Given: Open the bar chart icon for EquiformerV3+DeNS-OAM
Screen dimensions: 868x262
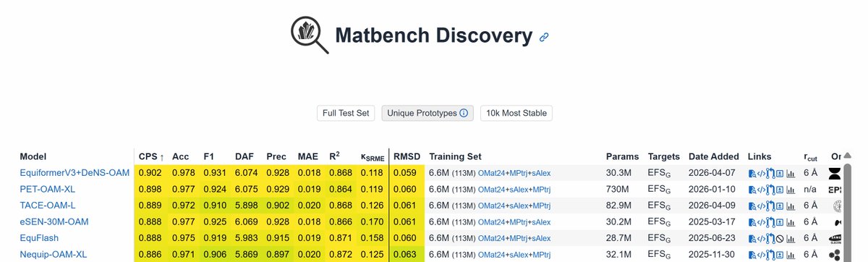Looking at the screenshot, I should coord(791,174).
